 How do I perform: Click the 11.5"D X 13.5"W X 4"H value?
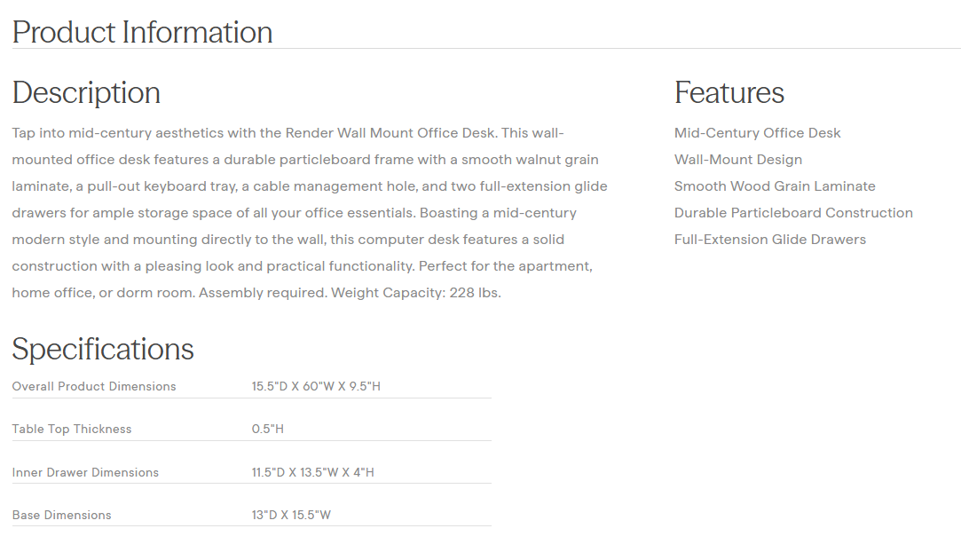click(x=312, y=472)
